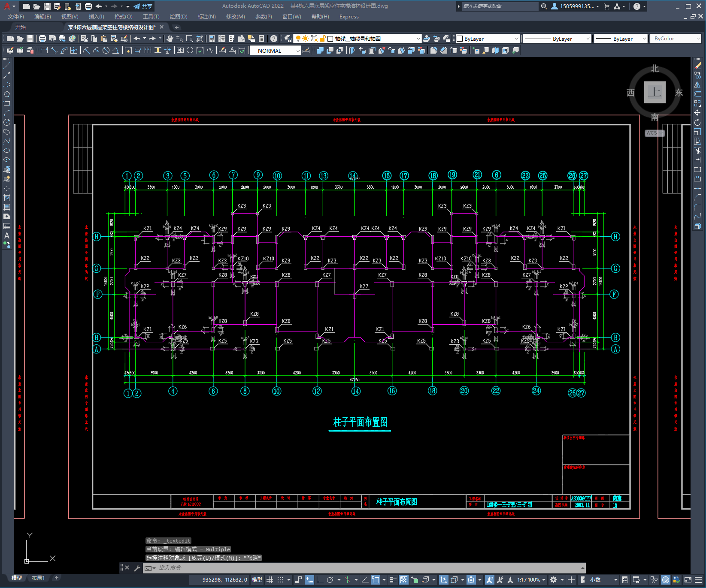Open the Layer Properties Manager icon
This screenshot has height=588, width=706.
pos(288,39)
